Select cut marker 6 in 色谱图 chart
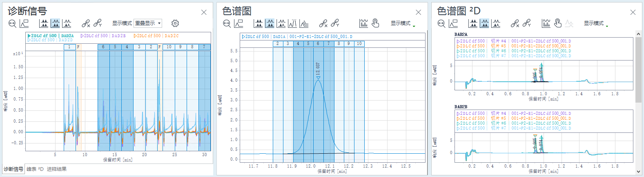 318,44
